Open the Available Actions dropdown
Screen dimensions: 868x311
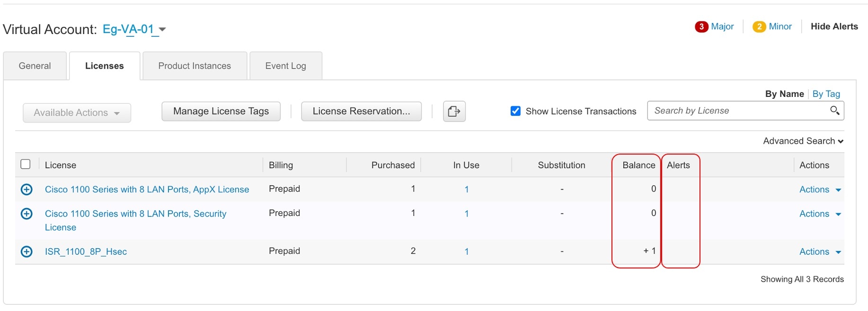(77, 113)
